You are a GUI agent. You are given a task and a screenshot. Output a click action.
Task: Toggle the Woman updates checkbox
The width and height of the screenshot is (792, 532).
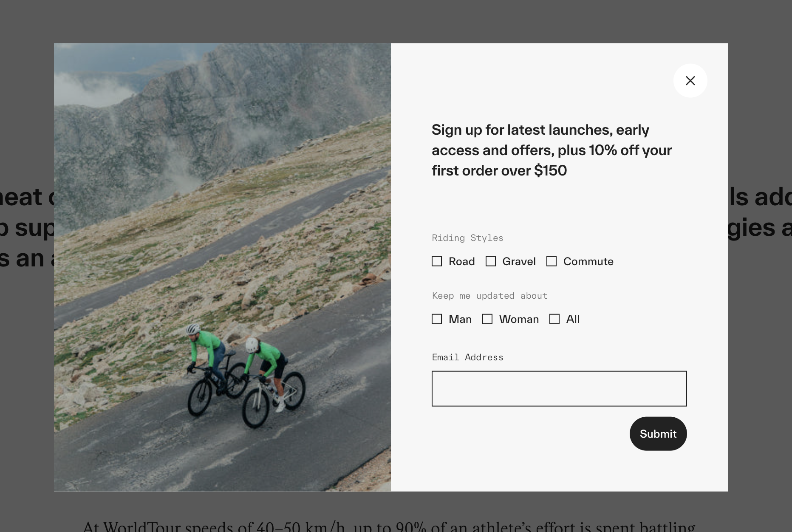(487, 319)
